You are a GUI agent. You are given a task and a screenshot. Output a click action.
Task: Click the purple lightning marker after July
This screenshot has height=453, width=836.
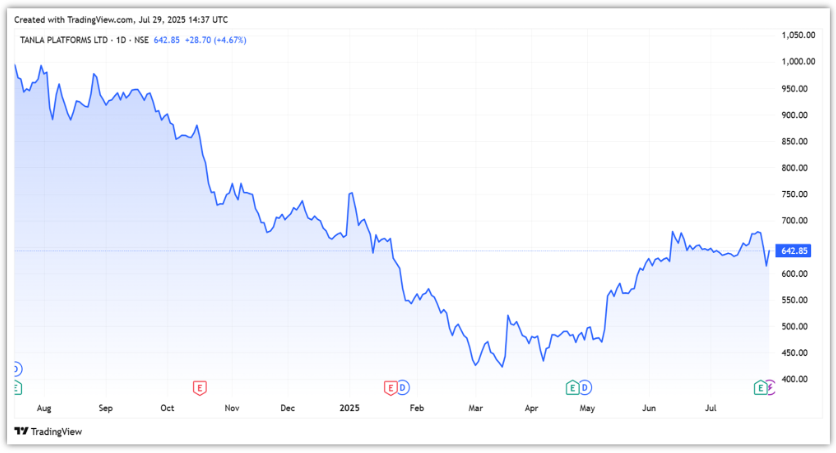point(770,386)
